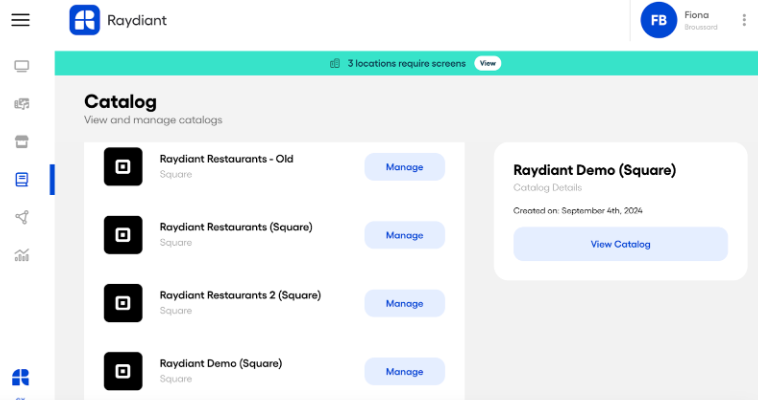The height and width of the screenshot is (400, 758).
Task: Click the View Catalog button
Action: coord(620,244)
